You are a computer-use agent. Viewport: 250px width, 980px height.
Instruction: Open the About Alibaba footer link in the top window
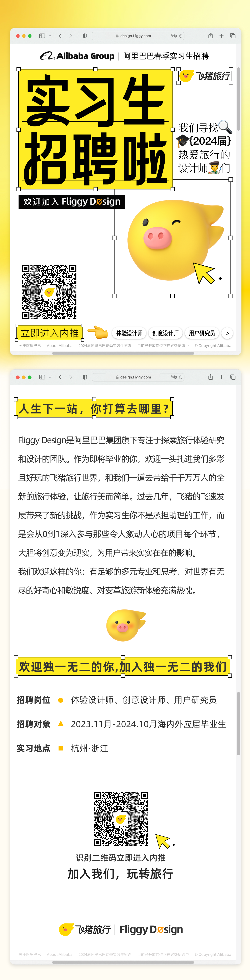tap(60, 346)
